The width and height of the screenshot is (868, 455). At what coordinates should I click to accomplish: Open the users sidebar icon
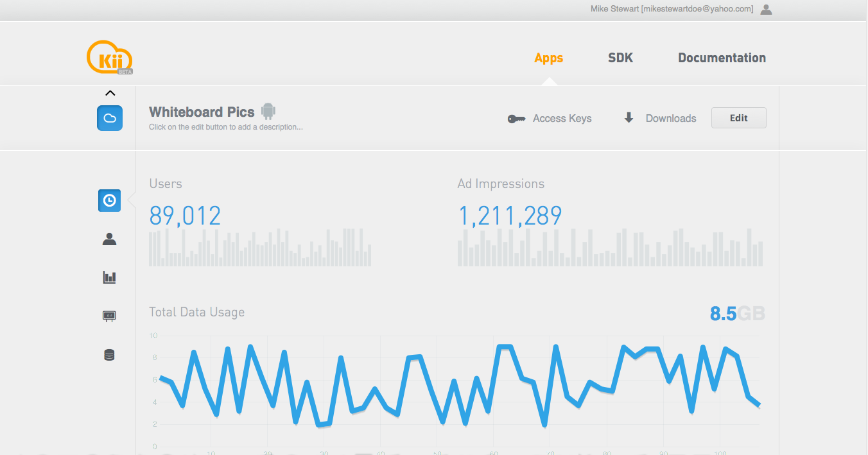click(110, 239)
